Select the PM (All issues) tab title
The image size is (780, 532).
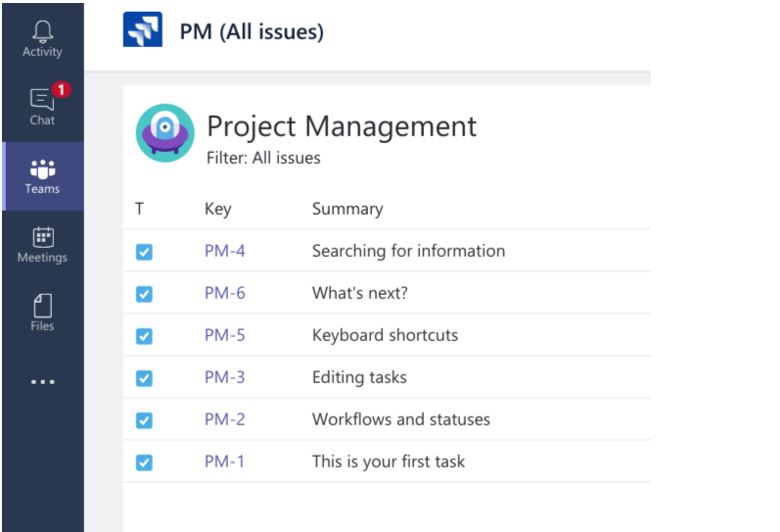(252, 31)
